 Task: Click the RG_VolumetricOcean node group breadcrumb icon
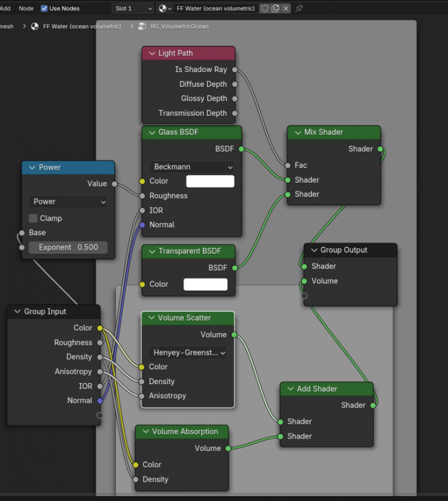pyautogui.click(x=142, y=26)
